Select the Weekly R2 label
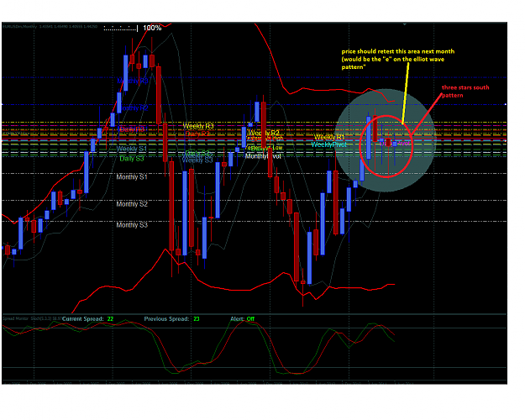This screenshot has width=525, height=420. [264, 133]
